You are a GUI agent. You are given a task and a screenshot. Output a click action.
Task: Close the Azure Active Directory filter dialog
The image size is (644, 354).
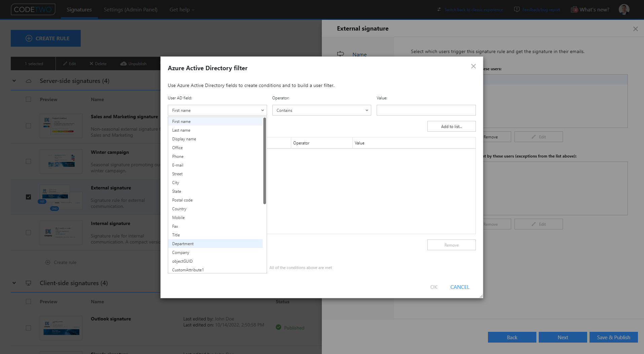tap(473, 66)
